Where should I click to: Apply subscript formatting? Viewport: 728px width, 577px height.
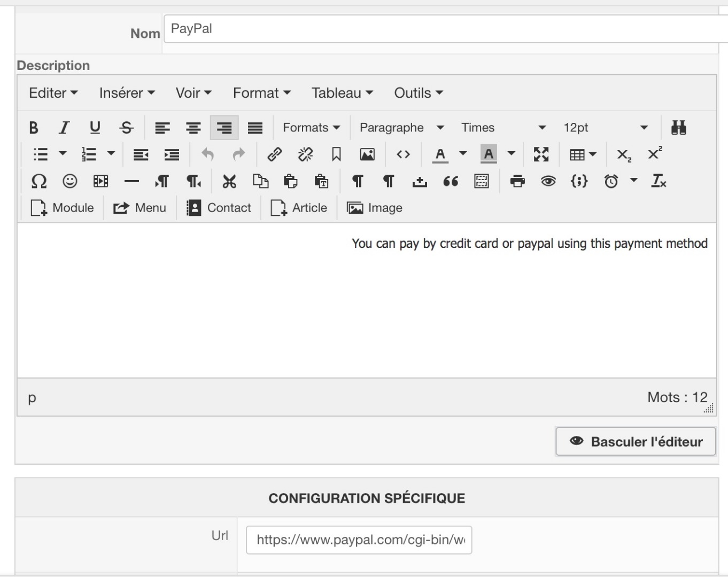click(624, 155)
